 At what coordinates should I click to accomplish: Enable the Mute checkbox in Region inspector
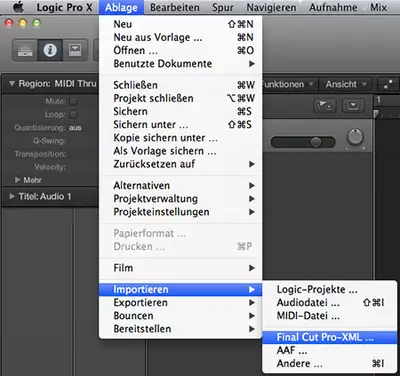[x=73, y=101]
